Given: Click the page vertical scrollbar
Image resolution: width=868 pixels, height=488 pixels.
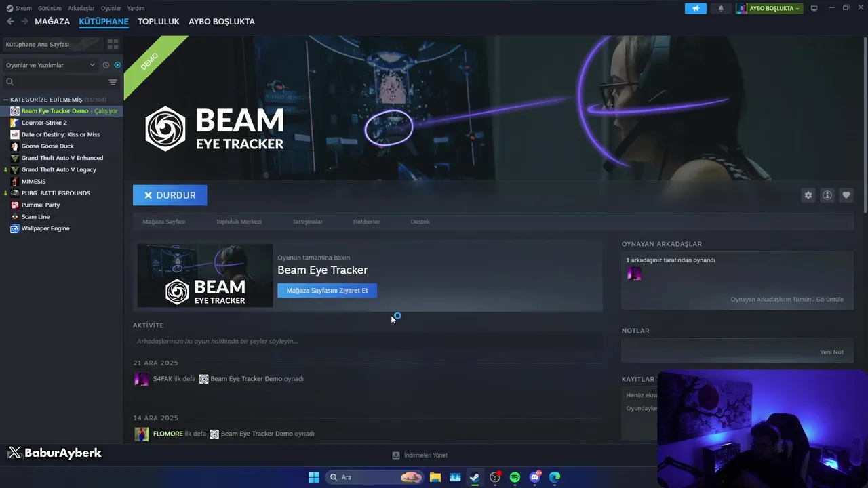Looking at the screenshot, I should click(865, 125).
